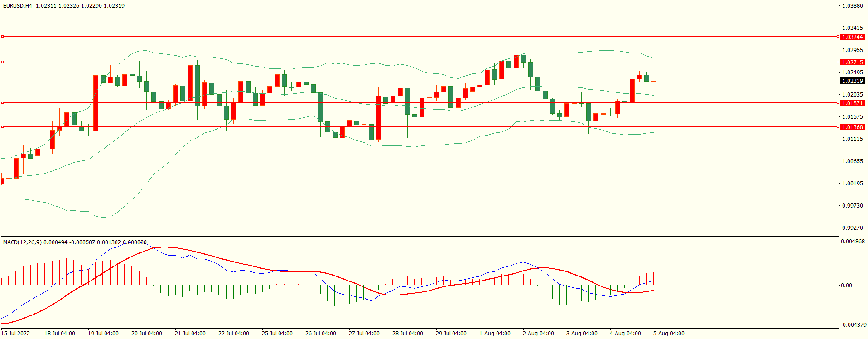Select the horizontal line handle at 1.01368
Screen dimensions: 868x339
click(2, 126)
